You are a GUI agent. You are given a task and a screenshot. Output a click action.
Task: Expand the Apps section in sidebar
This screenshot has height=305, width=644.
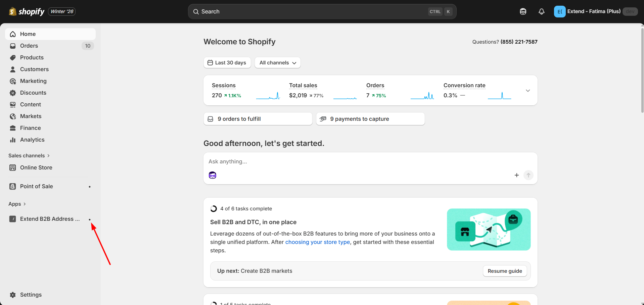(17, 204)
